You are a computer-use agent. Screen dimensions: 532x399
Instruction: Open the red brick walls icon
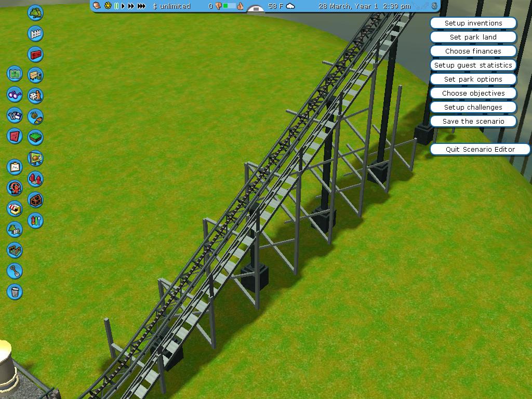click(35, 55)
